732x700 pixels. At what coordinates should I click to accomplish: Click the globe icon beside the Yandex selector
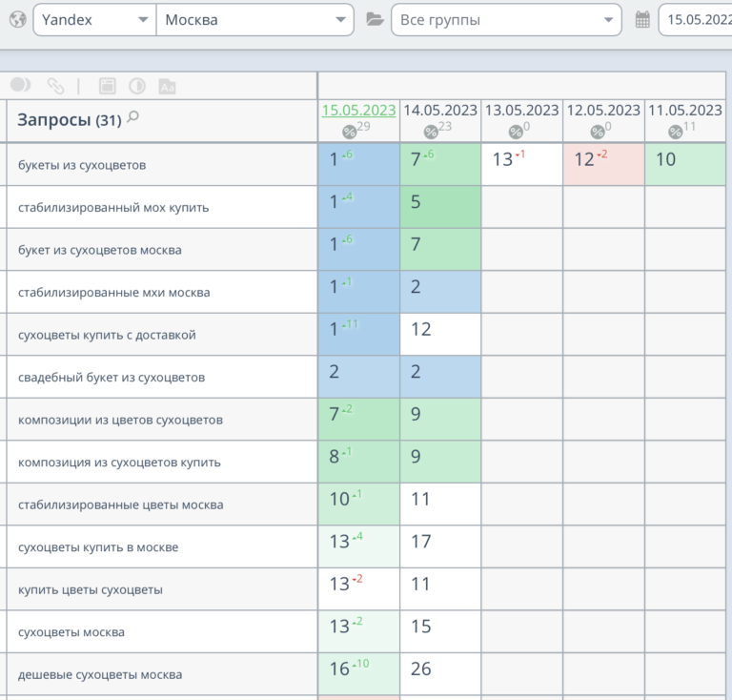pyautogui.click(x=17, y=19)
